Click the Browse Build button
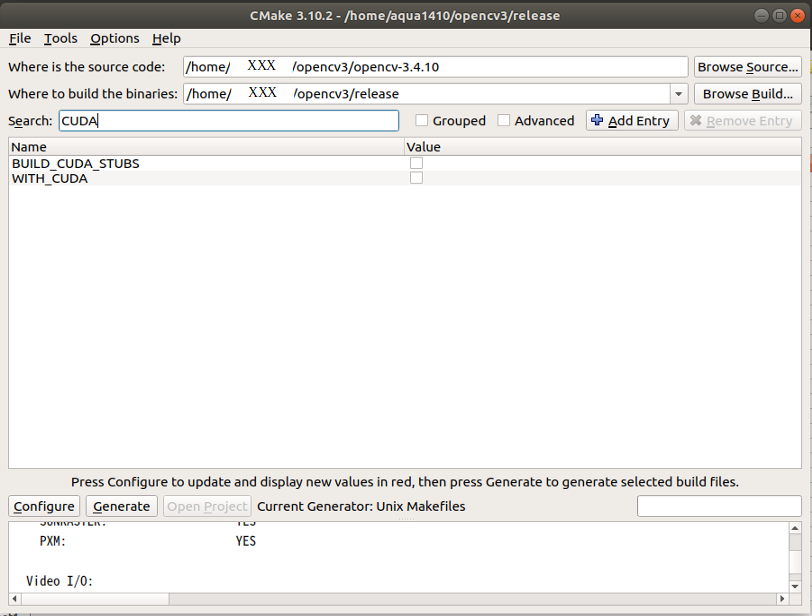Viewport: 812px width, 616px height. click(x=747, y=94)
